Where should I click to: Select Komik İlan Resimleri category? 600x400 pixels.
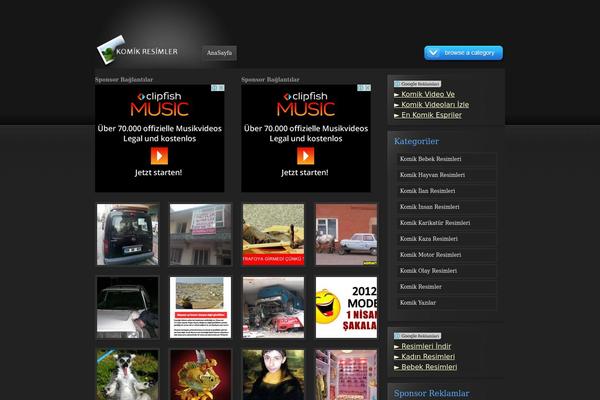[446, 191]
